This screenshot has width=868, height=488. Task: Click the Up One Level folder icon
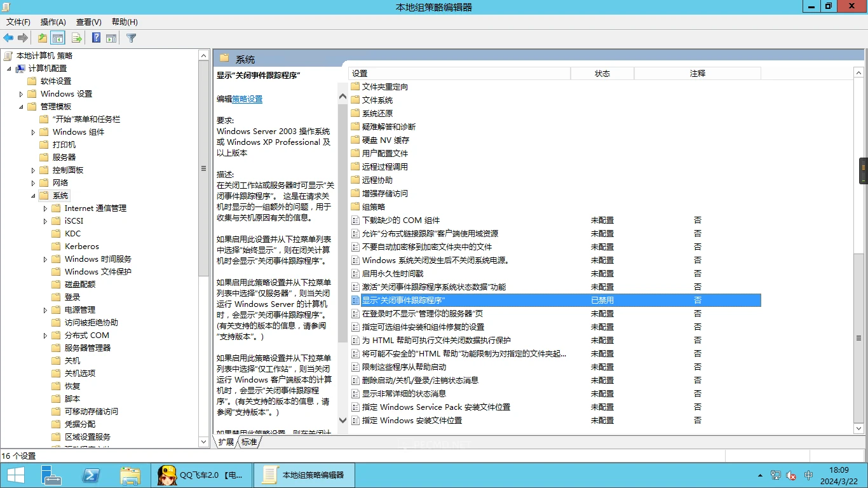pos(42,38)
